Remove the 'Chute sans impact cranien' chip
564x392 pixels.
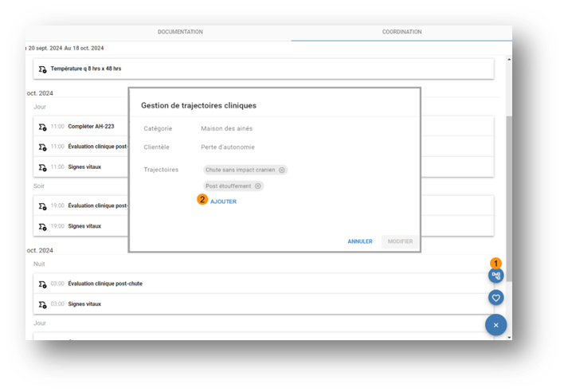tap(282, 170)
